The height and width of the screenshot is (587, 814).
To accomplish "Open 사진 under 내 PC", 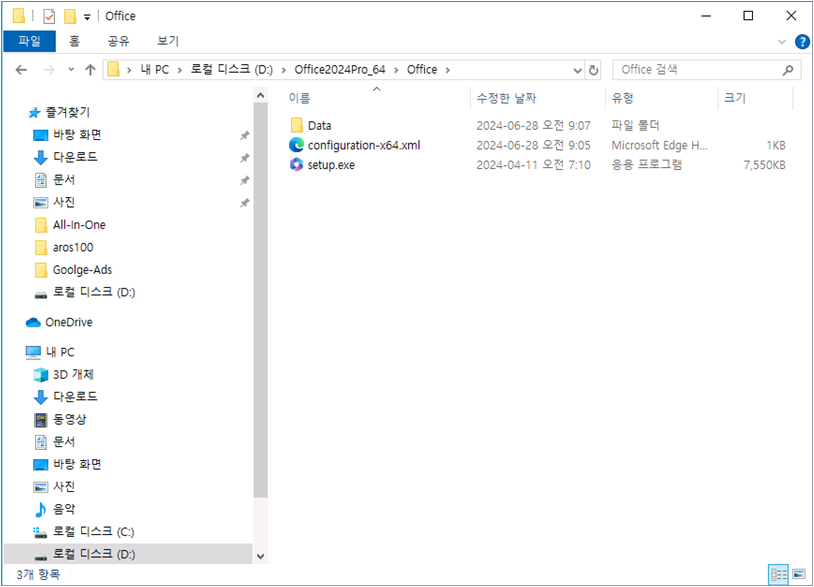I will (x=55, y=486).
